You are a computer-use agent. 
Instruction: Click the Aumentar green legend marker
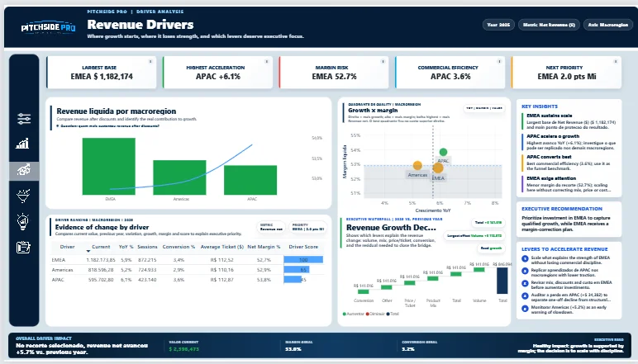[345, 314]
